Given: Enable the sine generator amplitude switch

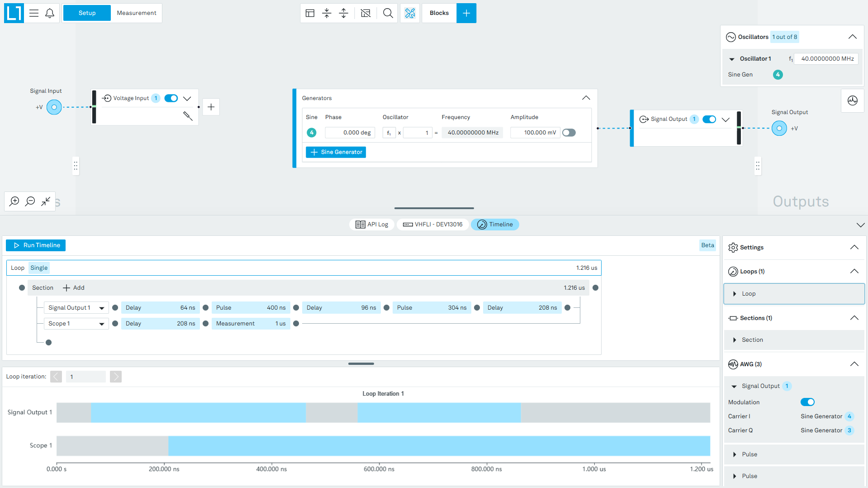Looking at the screenshot, I should tap(569, 133).
